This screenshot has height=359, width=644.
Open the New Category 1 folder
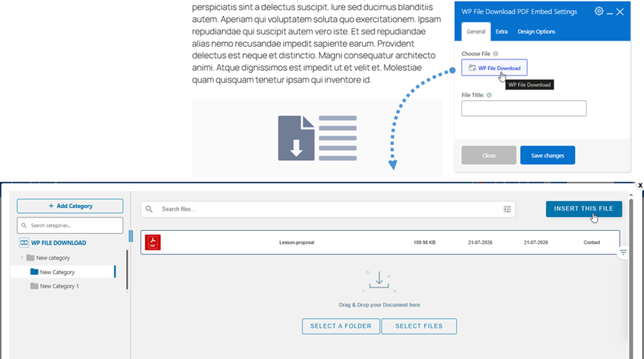[59, 286]
